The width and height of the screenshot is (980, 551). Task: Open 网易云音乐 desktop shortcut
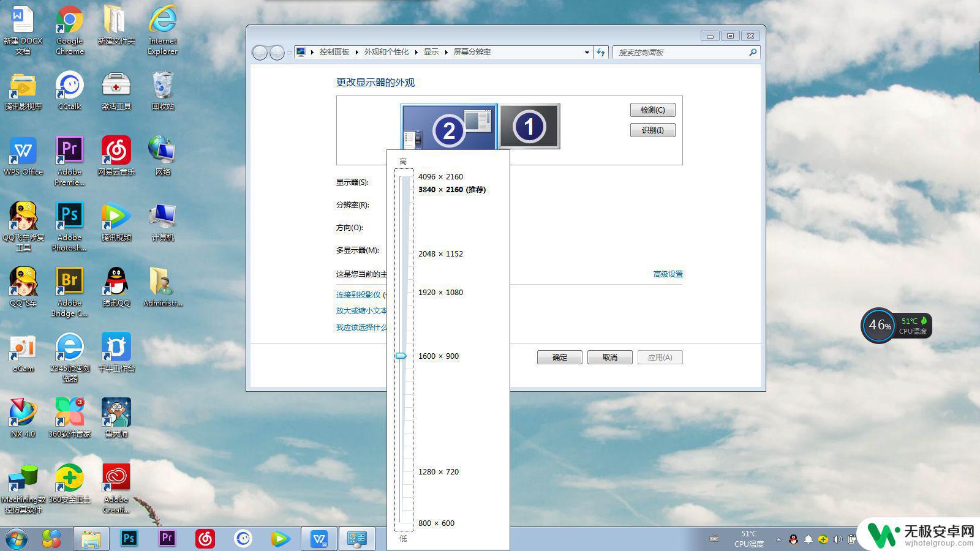click(x=116, y=157)
